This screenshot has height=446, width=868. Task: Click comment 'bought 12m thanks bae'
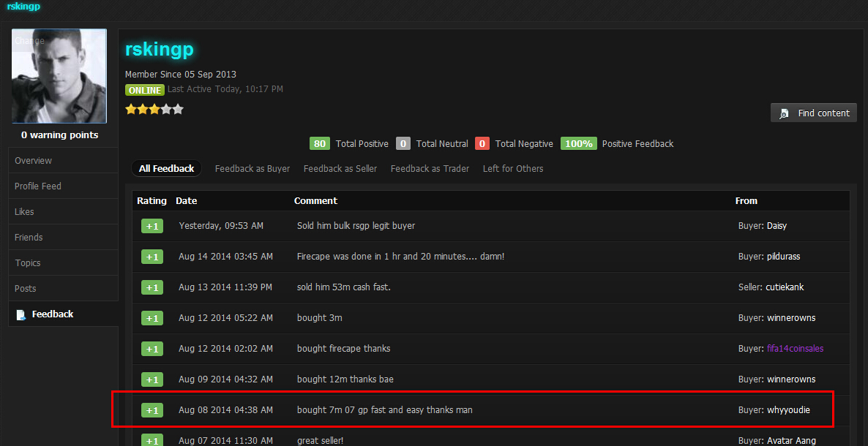[345, 379]
